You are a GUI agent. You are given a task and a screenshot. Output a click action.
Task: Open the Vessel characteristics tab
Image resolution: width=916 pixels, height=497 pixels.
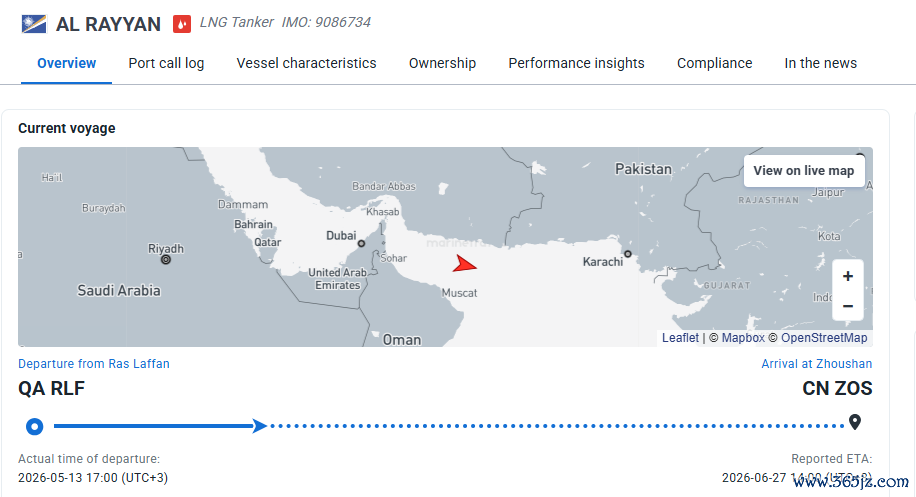click(x=306, y=63)
